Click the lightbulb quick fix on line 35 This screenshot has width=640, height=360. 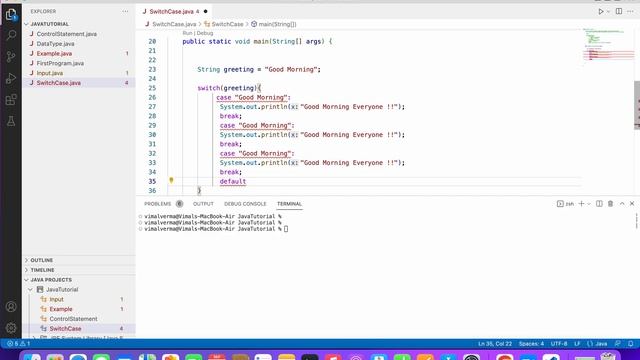coord(171,180)
